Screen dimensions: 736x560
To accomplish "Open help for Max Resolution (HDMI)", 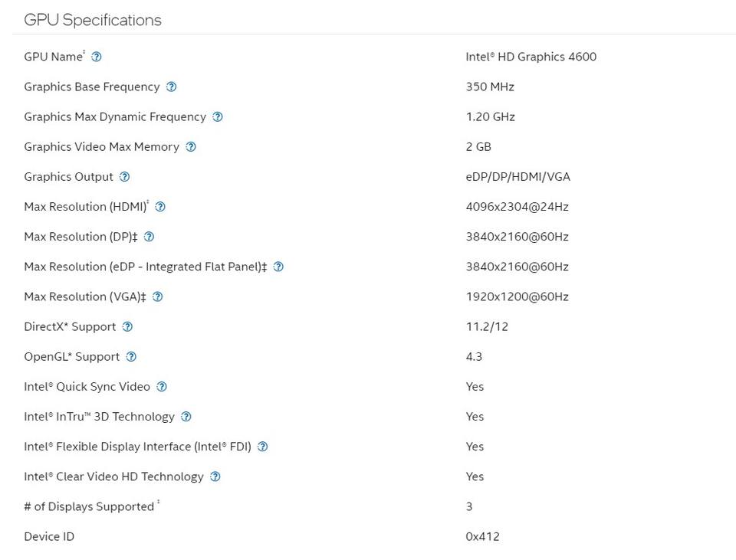I will point(160,206).
